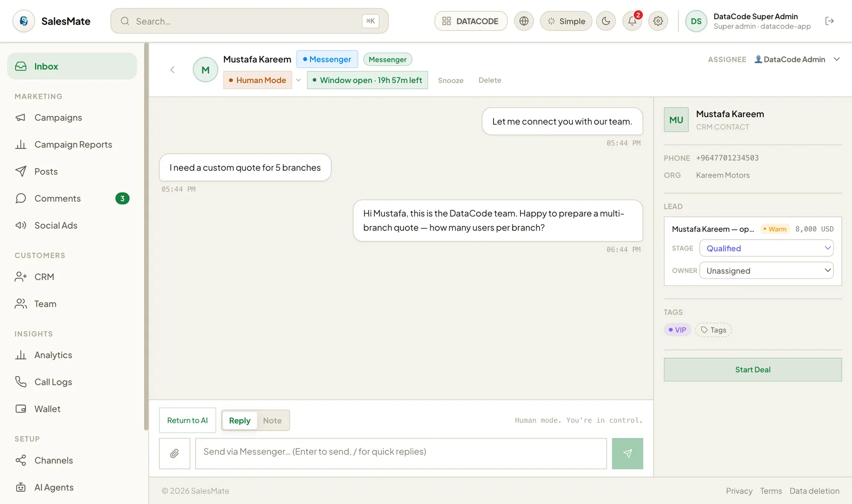Viewport: 852px width, 504px height.
Task: Send the message with paper plane
Action: coord(627,453)
